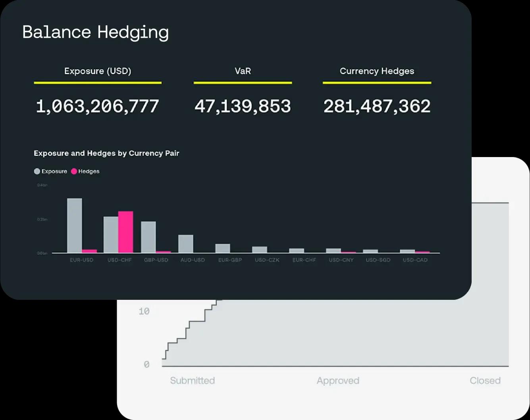
Task: Click the exposure value 1,063,206,777
Action: pyautogui.click(x=98, y=106)
